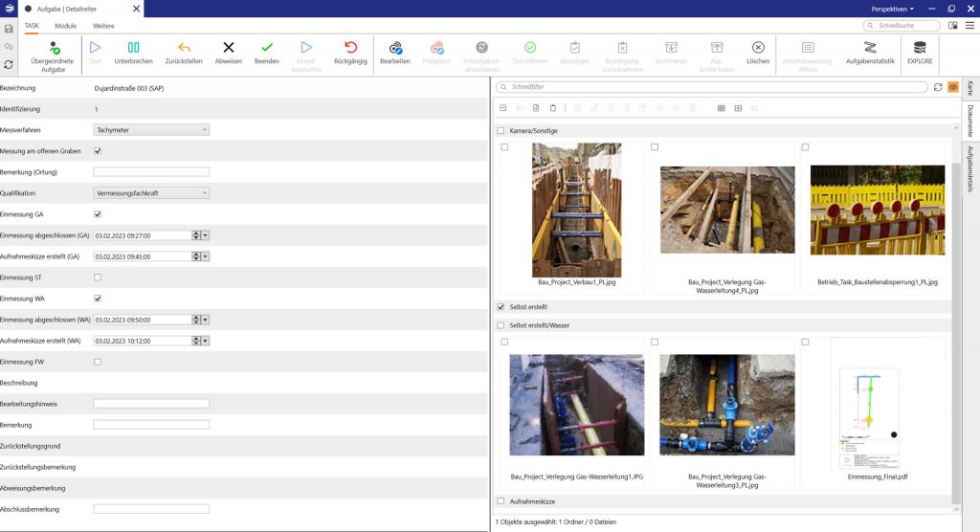
Task: Open the Bearbeiten edit tool
Action: [x=395, y=48]
